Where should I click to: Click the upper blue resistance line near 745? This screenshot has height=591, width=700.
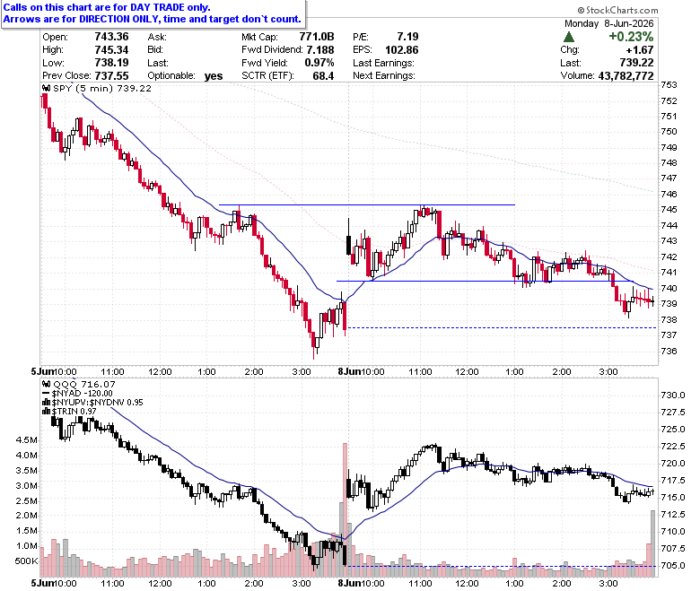pos(367,204)
